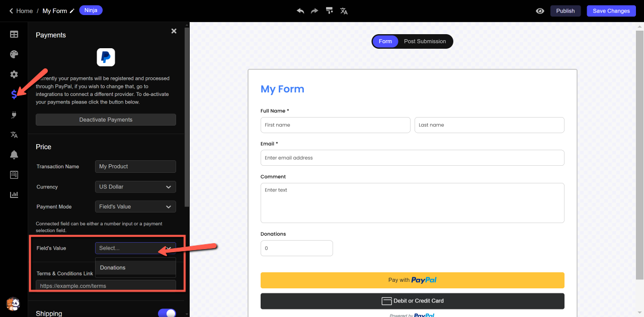
Task: Open the Currency dropdown
Action: [x=135, y=186]
